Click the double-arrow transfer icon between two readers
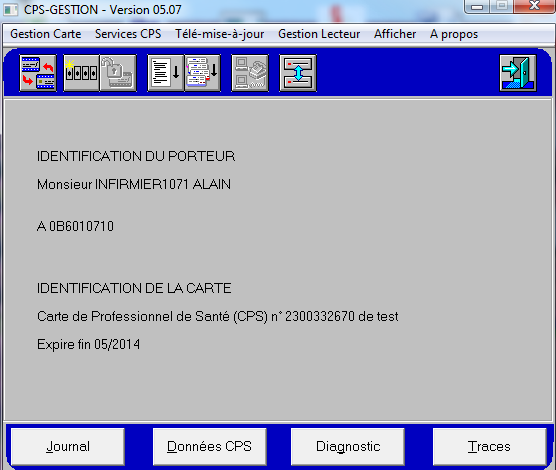 (298, 73)
